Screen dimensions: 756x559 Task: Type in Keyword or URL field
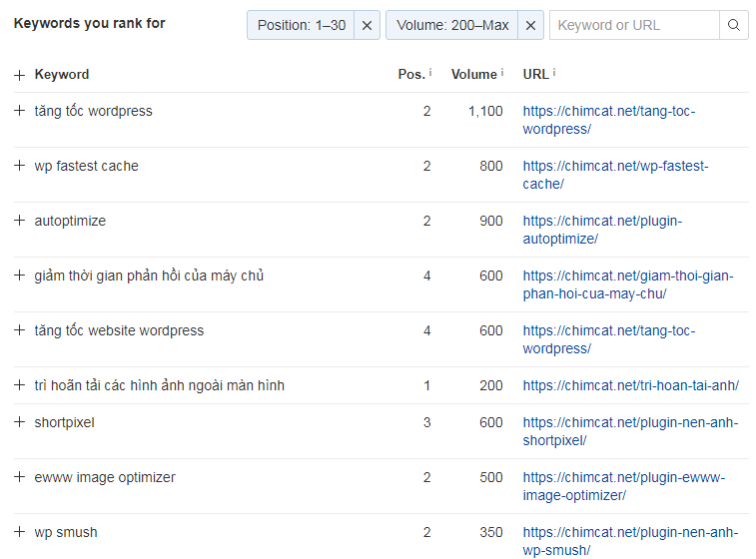(633, 25)
